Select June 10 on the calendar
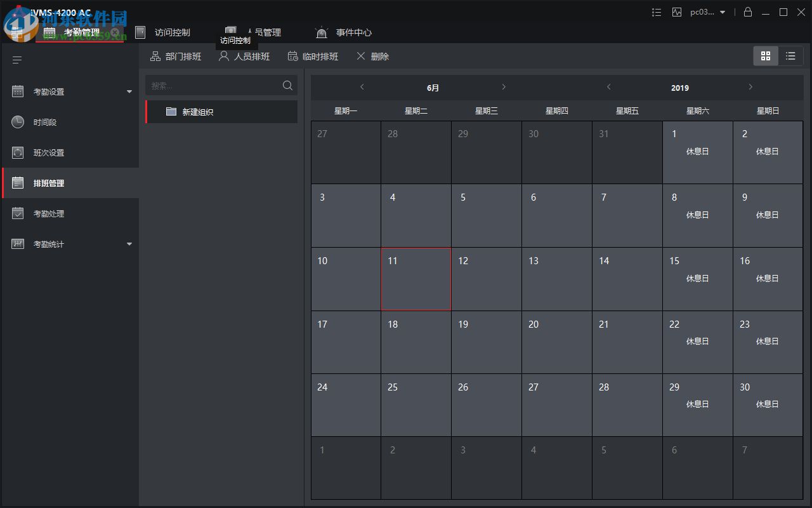This screenshot has width=812, height=508. 346,279
